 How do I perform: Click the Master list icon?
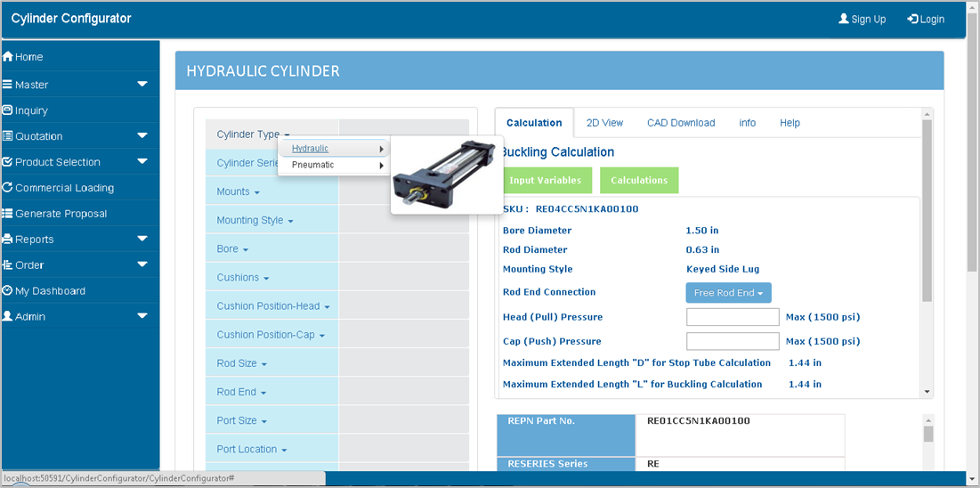(7, 85)
